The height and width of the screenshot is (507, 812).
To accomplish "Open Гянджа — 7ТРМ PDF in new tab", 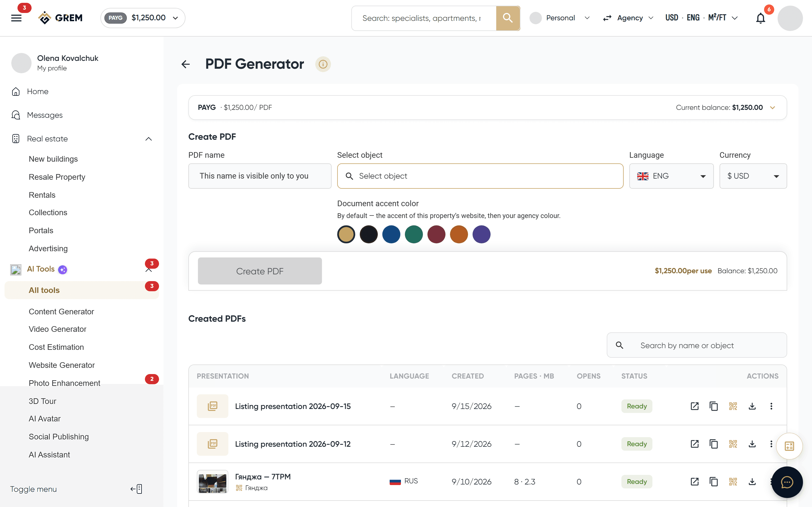I will 694,482.
